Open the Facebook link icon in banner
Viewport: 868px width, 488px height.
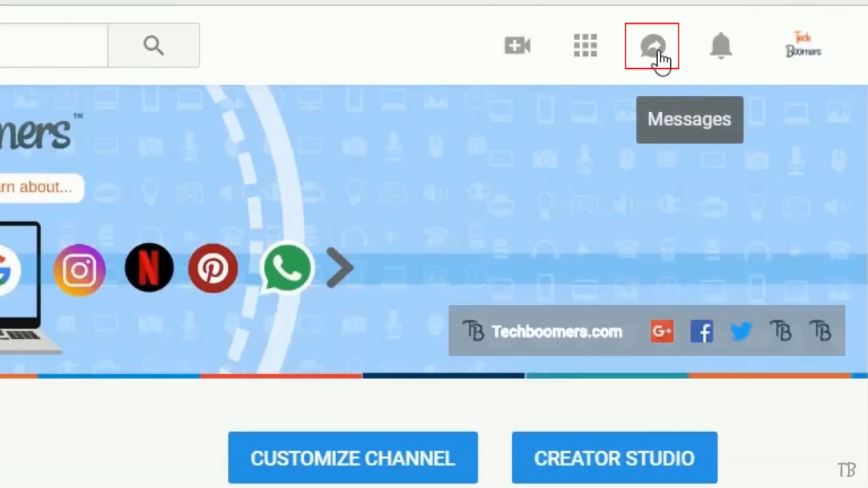pyautogui.click(x=701, y=331)
